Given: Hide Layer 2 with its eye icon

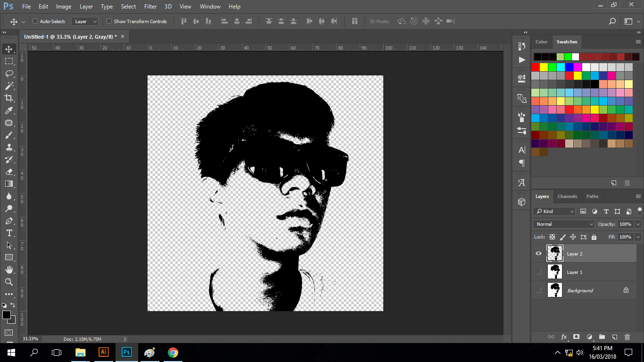Looking at the screenshot, I should [x=538, y=254].
